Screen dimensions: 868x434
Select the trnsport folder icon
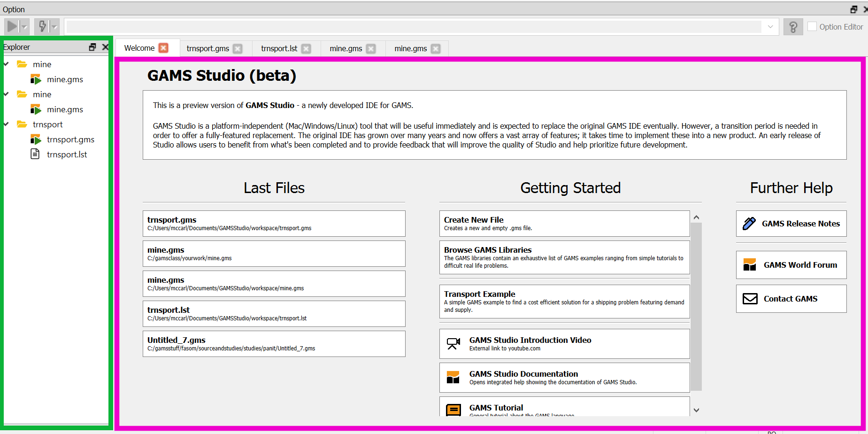(x=22, y=124)
